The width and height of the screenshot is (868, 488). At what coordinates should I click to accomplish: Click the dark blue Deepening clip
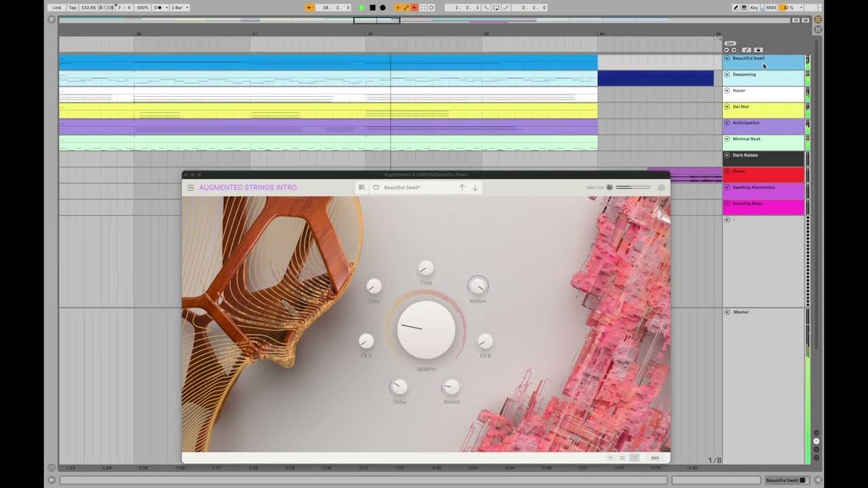[656, 78]
